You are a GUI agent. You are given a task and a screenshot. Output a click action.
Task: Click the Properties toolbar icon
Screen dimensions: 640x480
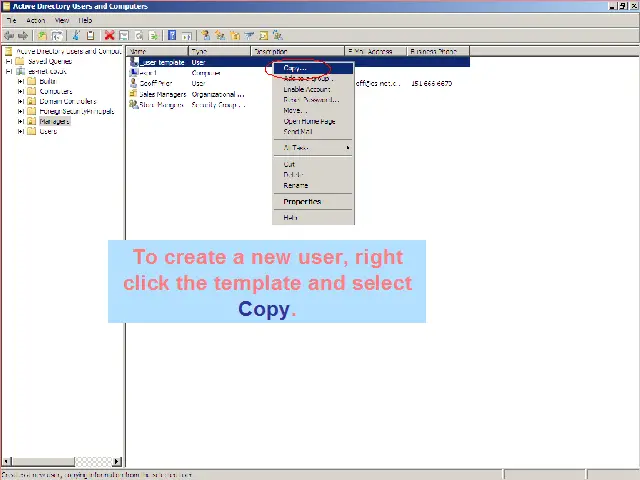124,36
